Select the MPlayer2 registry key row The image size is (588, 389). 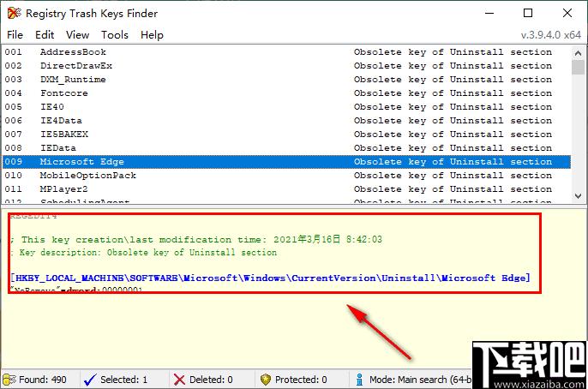(x=63, y=189)
